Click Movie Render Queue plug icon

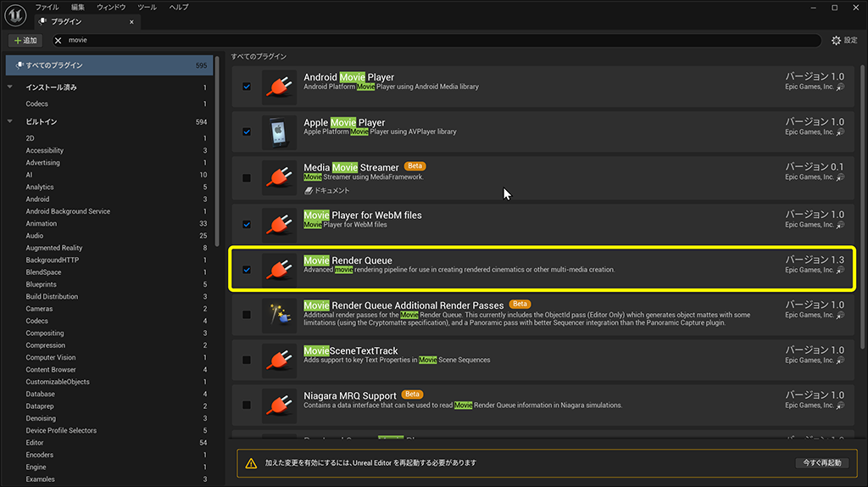click(x=279, y=270)
